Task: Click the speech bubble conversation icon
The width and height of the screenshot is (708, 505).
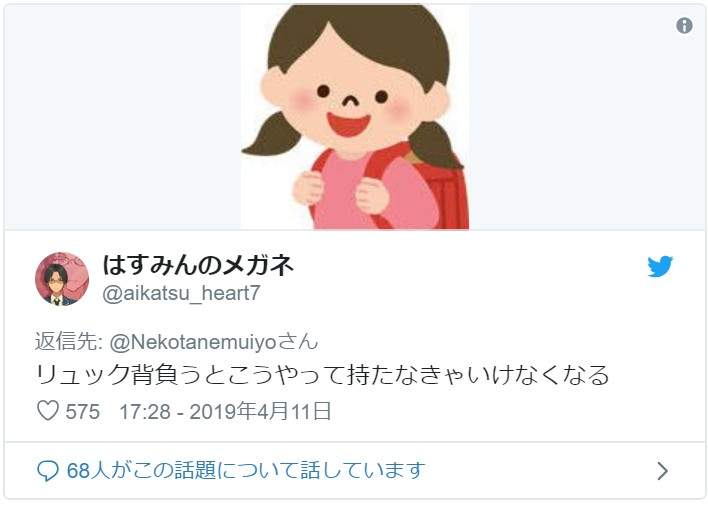Action: tap(48, 471)
